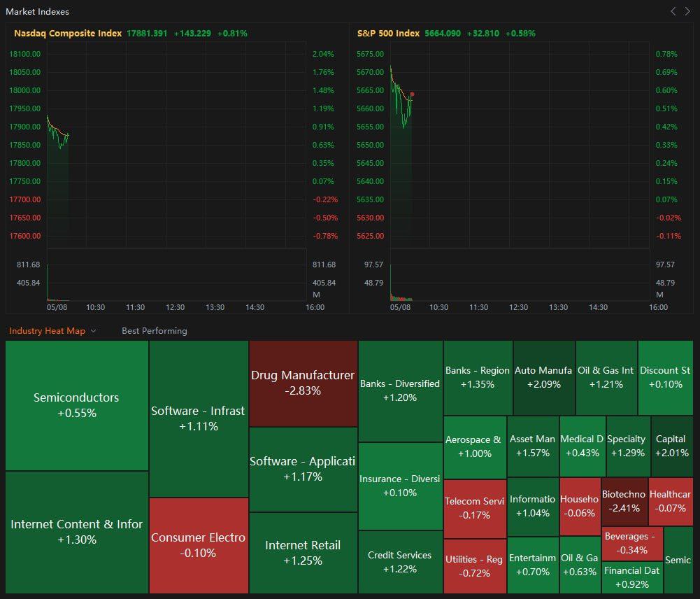Open the Biotechno -2.41% tile
This screenshot has width=700, height=599.
coord(624,502)
